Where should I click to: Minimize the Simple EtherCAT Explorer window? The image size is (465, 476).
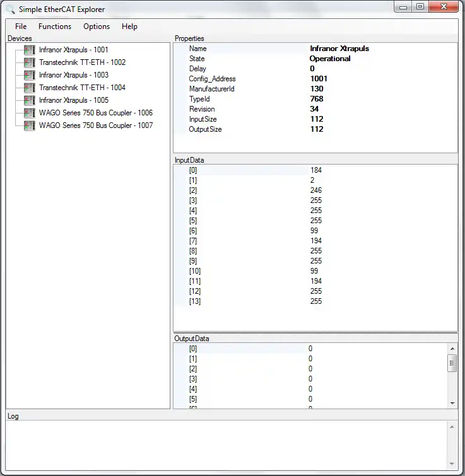coord(403,7)
